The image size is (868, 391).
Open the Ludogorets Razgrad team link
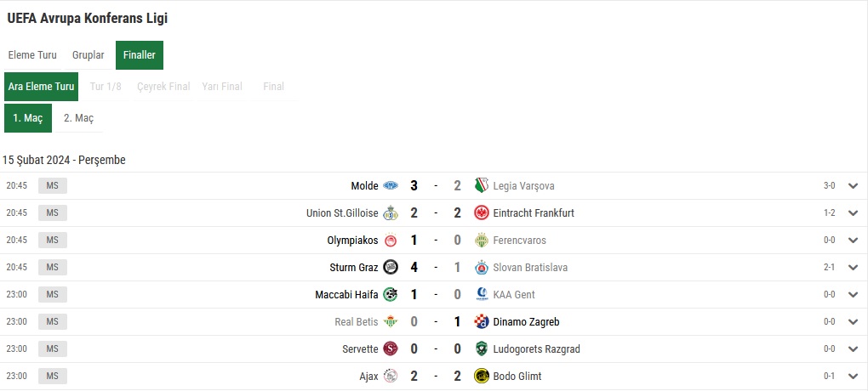536,349
